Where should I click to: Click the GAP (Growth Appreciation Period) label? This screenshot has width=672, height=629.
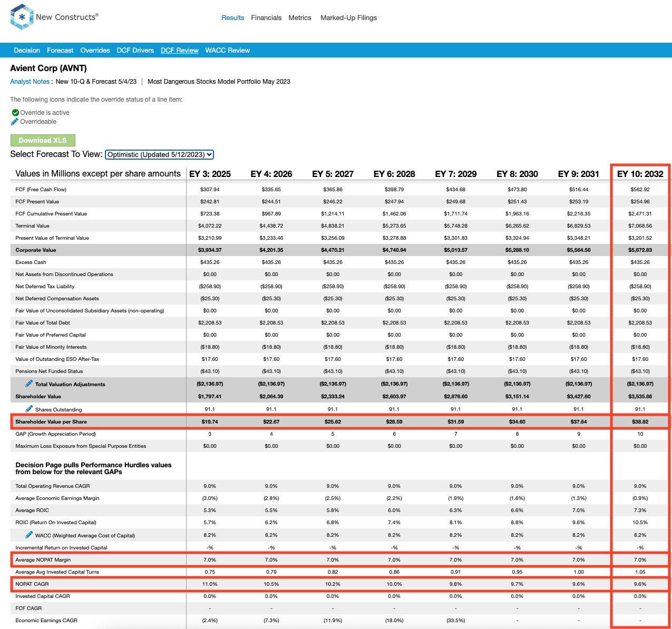tap(55, 434)
